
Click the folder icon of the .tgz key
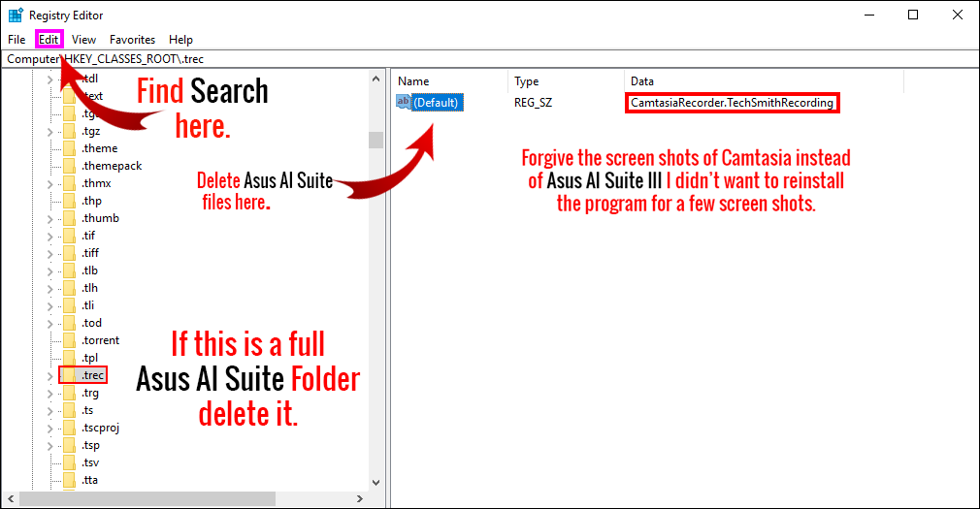pyautogui.click(x=69, y=131)
